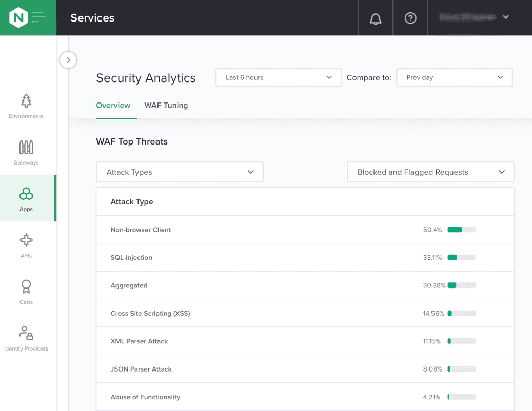
Task: Open the Blocked and Flagged Requests dropdown
Action: pyautogui.click(x=430, y=172)
